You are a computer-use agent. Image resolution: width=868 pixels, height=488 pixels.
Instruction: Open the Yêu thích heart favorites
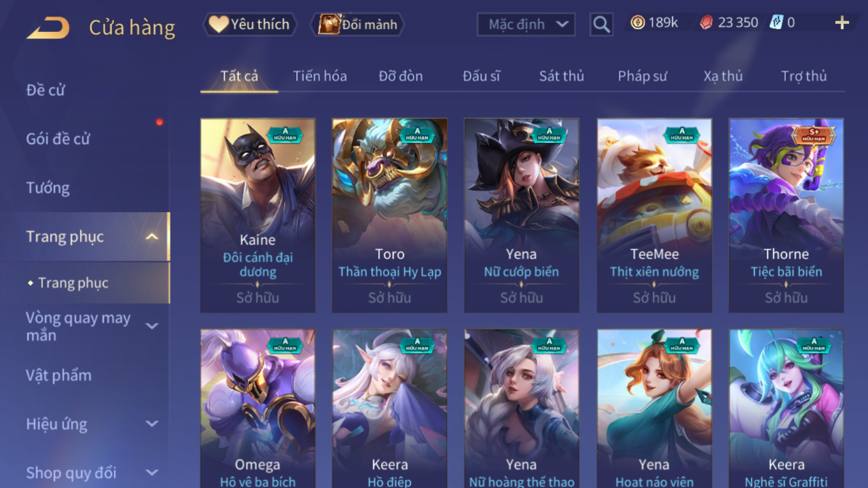(250, 25)
